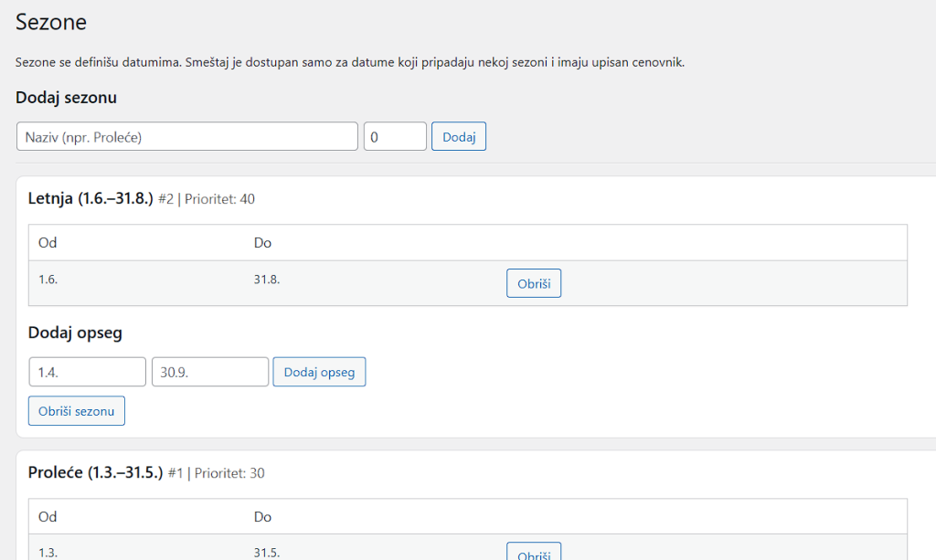Click the 1.6. start date cell
936x560 pixels.
coord(48,280)
